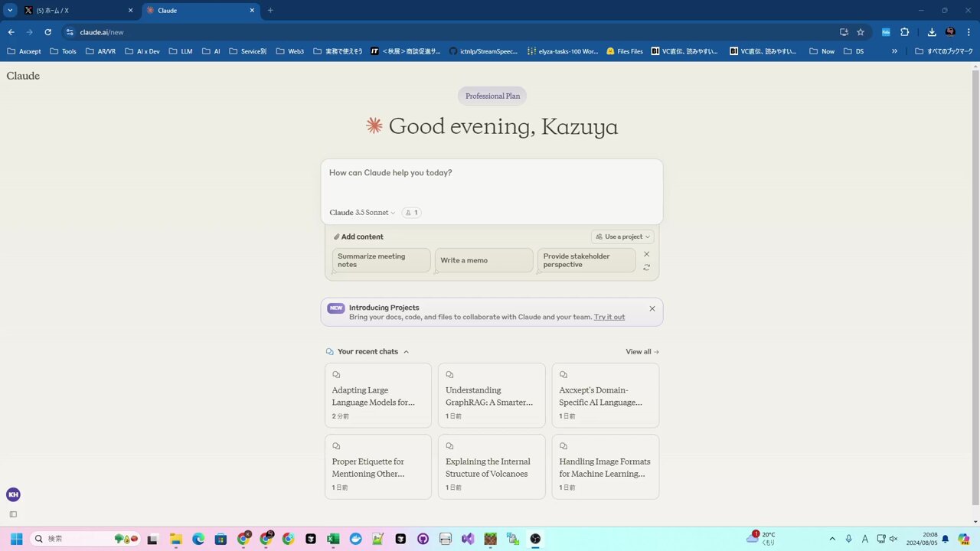Open Handling Image Formats chat card

click(x=606, y=467)
